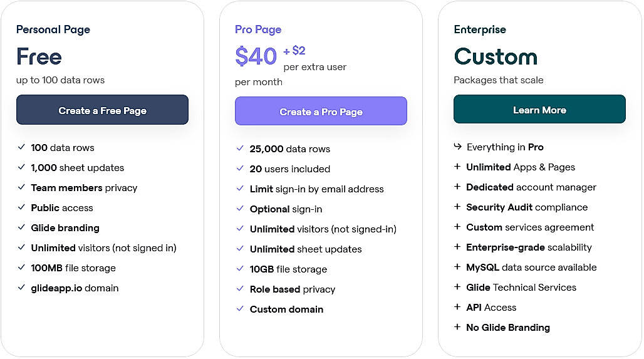Click checkmark beside Role based privacy
Screen dimensions: 644x359
tap(240, 289)
